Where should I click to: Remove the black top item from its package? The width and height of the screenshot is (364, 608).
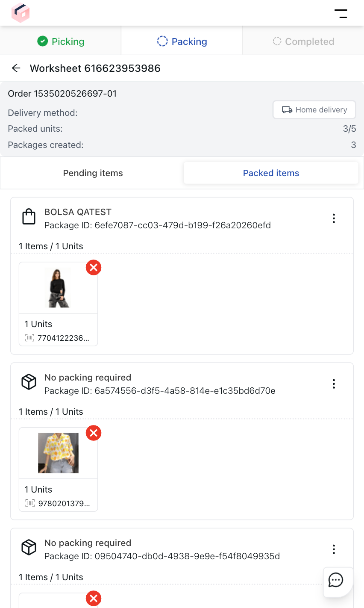click(x=93, y=268)
